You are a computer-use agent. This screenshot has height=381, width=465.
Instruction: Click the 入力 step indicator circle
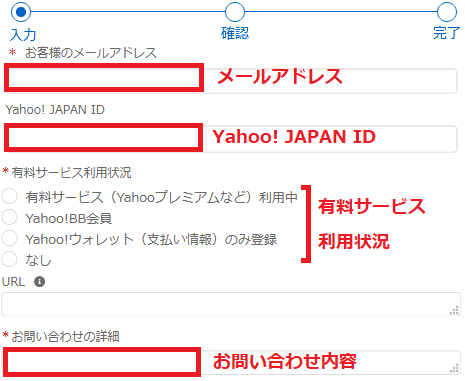pos(21,12)
